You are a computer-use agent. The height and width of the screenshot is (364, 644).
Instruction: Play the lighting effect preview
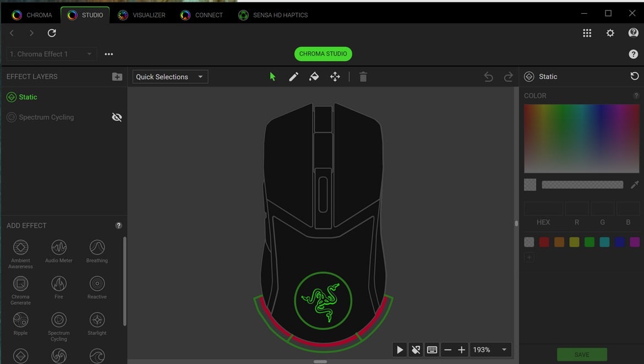(400, 350)
